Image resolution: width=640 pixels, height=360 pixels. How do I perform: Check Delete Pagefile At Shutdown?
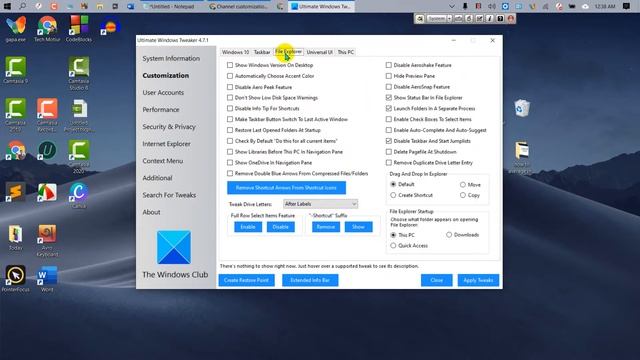(389, 152)
